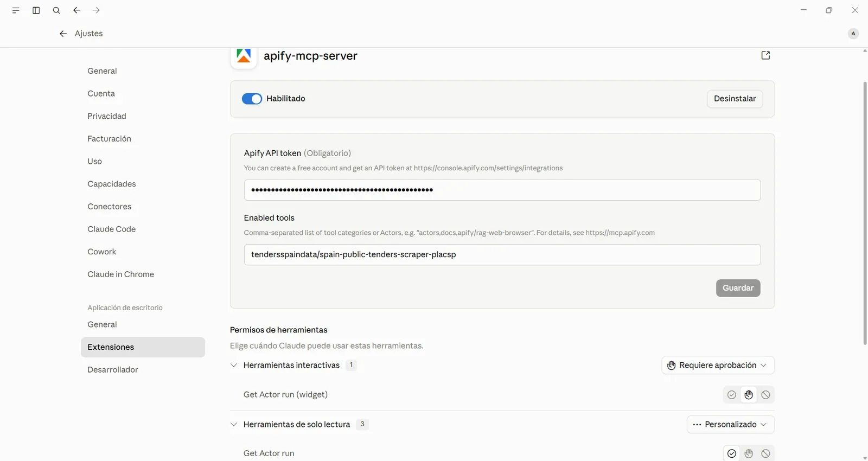Image resolution: width=868 pixels, height=461 pixels.
Task: Click the apify-mcp-server logo icon
Action: click(x=244, y=56)
